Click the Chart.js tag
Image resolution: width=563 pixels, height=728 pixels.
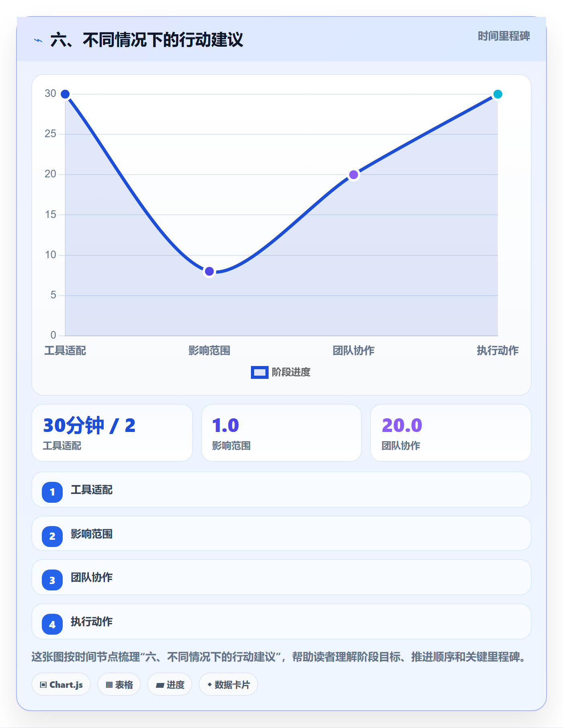pos(61,685)
